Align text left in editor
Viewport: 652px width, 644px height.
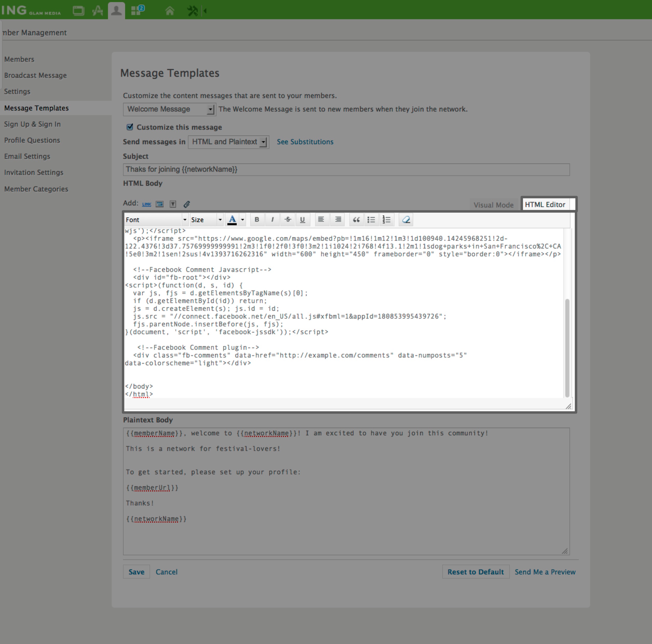tap(321, 220)
